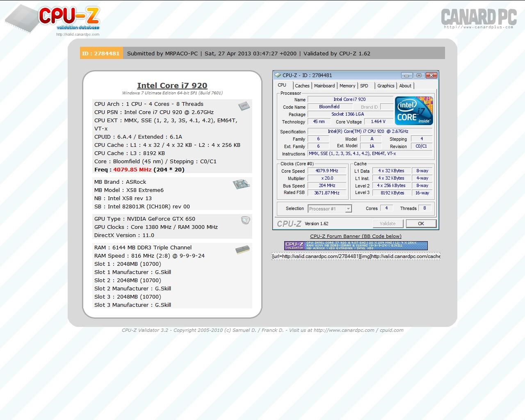The image size is (525, 420).
Task: Click the Slot 2 Manufacturer G.Skill line
Action: pyautogui.click(x=132, y=289)
